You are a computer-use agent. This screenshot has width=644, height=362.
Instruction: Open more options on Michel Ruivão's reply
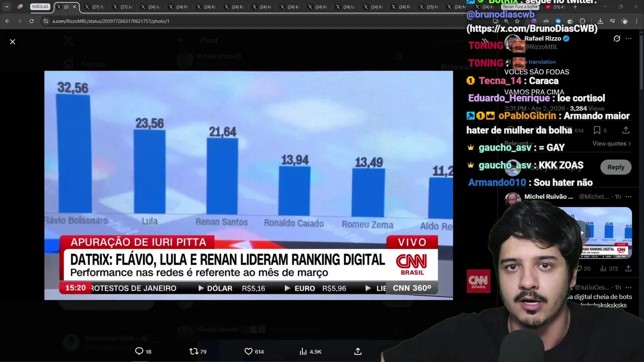(x=628, y=197)
